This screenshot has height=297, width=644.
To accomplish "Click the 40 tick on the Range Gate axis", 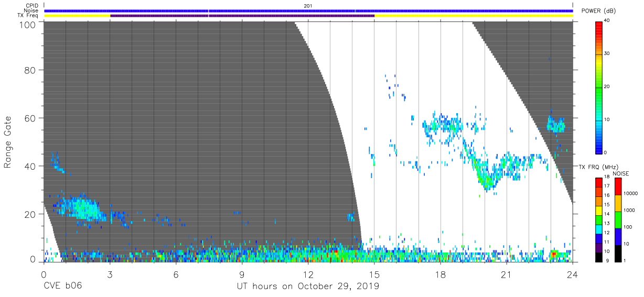I will point(30,166).
